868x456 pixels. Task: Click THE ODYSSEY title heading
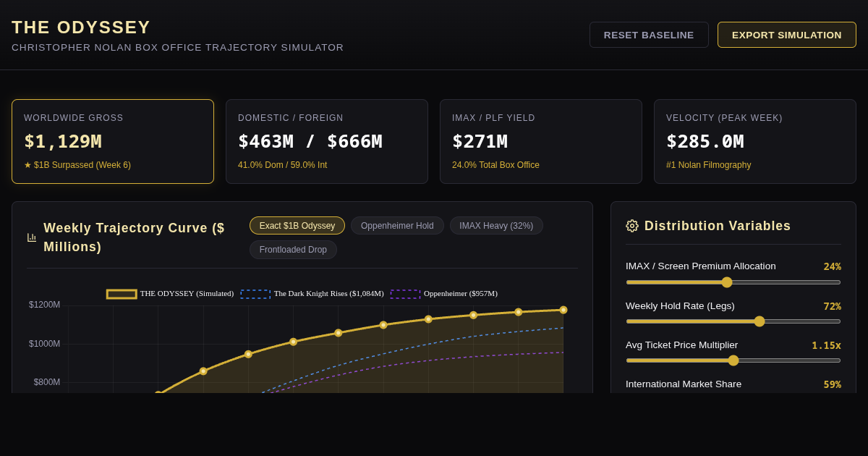coord(81,28)
